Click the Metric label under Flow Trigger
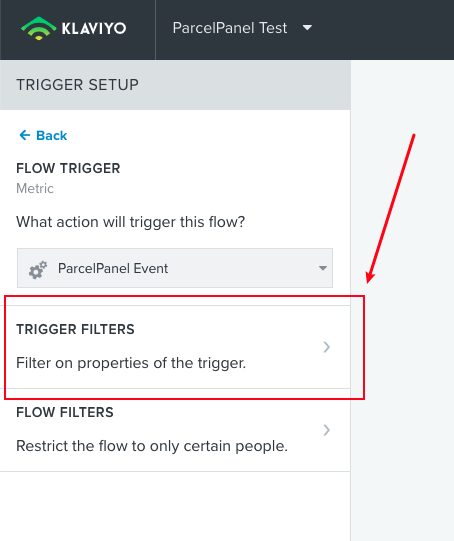The height and width of the screenshot is (541, 454). coord(35,188)
